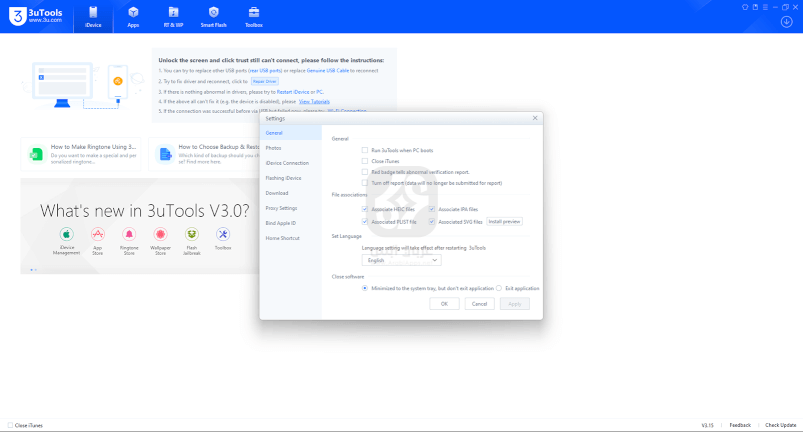This screenshot has width=803, height=432.
Task: Tick the Close iTunes checkbox in Settings
Action: [x=365, y=161]
